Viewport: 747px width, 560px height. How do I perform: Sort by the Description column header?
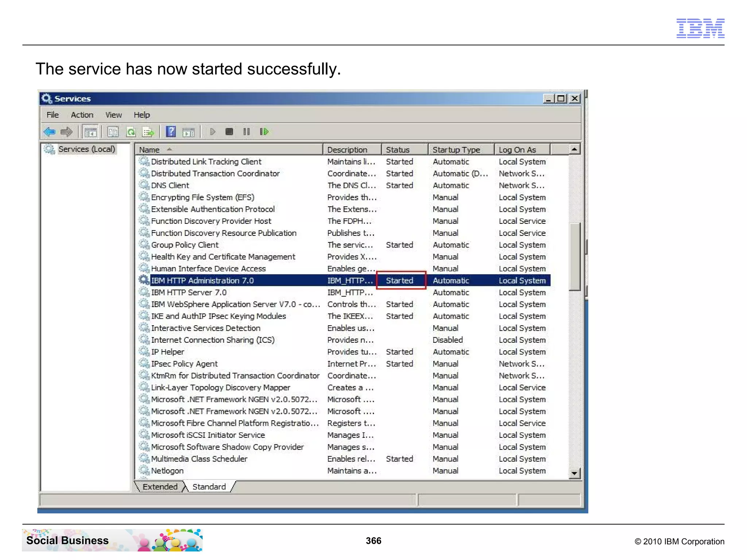(x=352, y=149)
